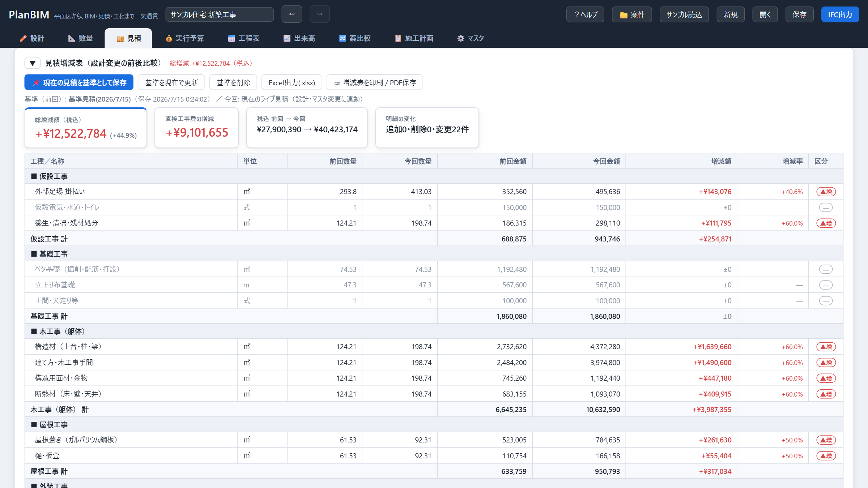Click 現在の見積を基準として保存 button
868x488 pixels.
click(x=79, y=82)
